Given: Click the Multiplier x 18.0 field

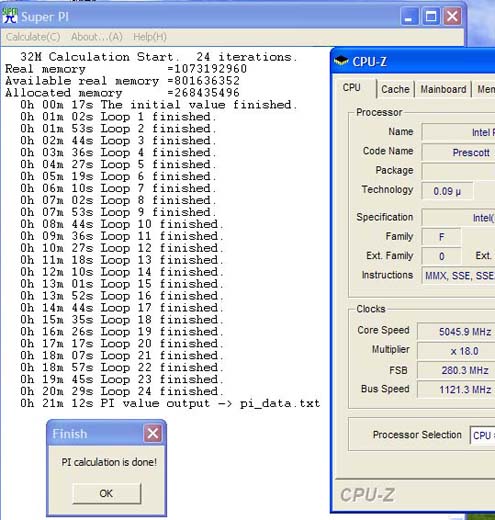Looking at the screenshot, I should pos(456,351).
